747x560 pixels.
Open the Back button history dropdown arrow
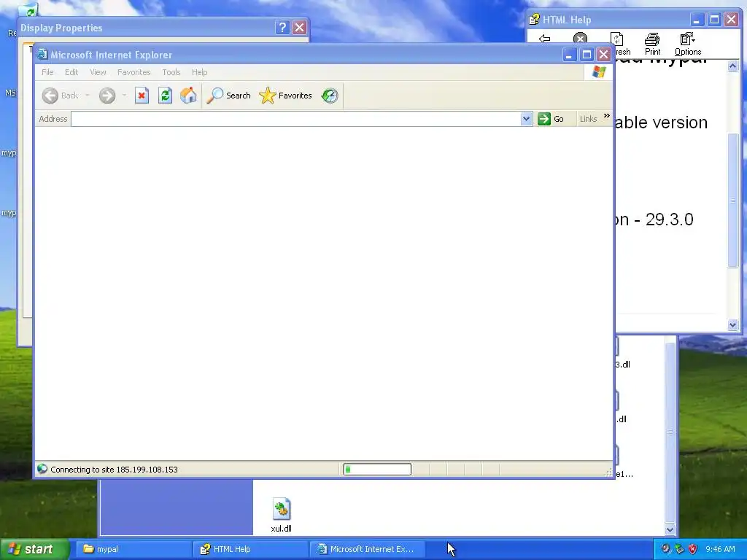point(88,96)
